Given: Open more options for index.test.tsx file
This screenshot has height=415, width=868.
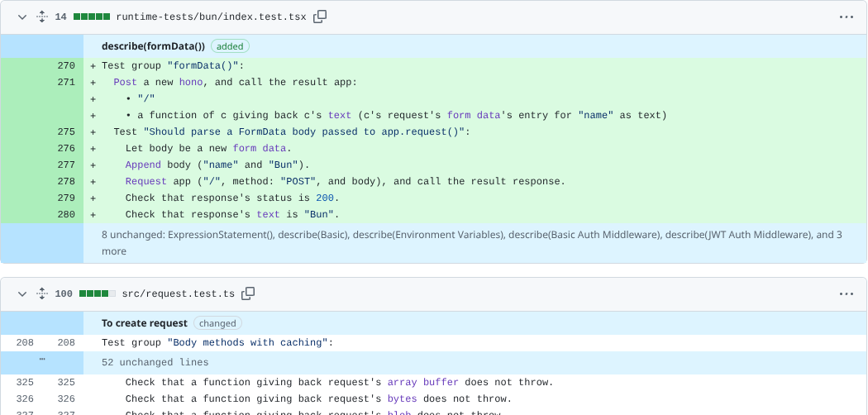Looking at the screenshot, I should click(x=847, y=17).
